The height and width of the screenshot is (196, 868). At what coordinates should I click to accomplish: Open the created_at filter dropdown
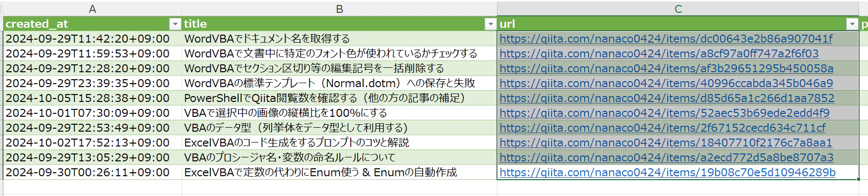point(175,24)
